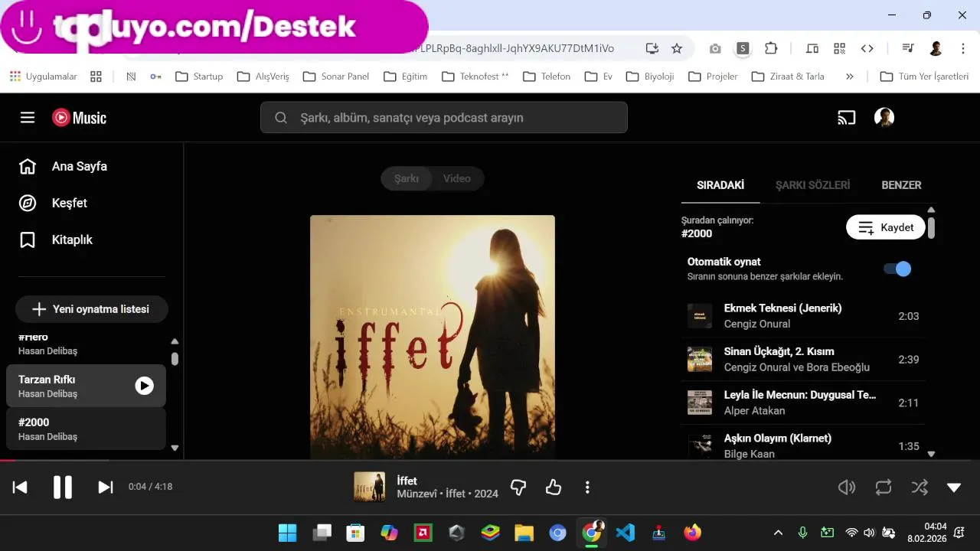Click the İffet album cover artwork
Image resolution: width=980 pixels, height=551 pixels.
[x=433, y=337]
